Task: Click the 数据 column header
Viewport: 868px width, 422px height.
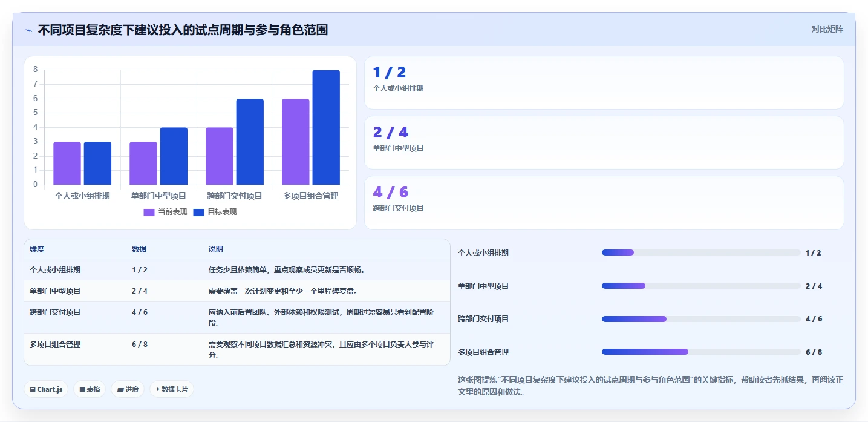Action: [139, 249]
